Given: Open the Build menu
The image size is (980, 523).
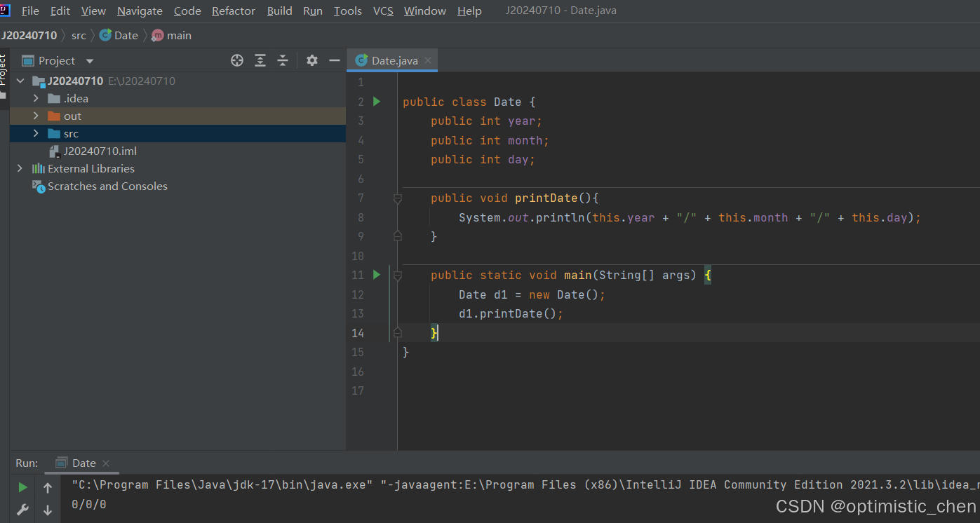Looking at the screenshot, I should 280,11.
